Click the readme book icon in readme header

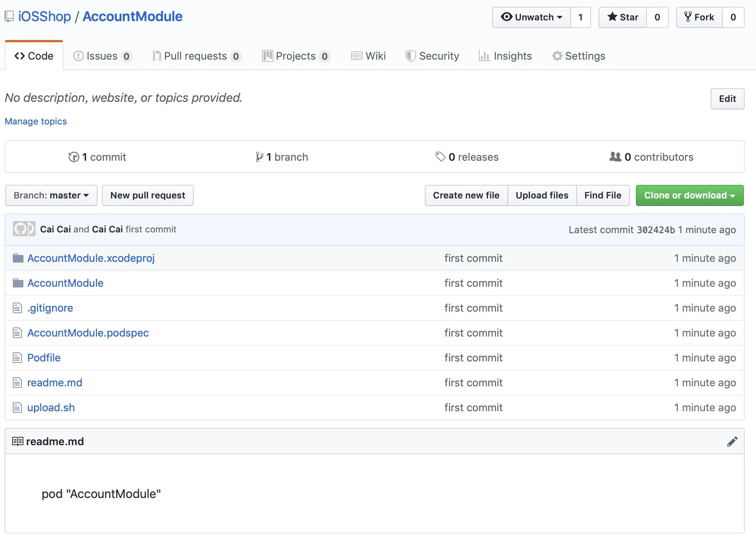tap(18, 441)
